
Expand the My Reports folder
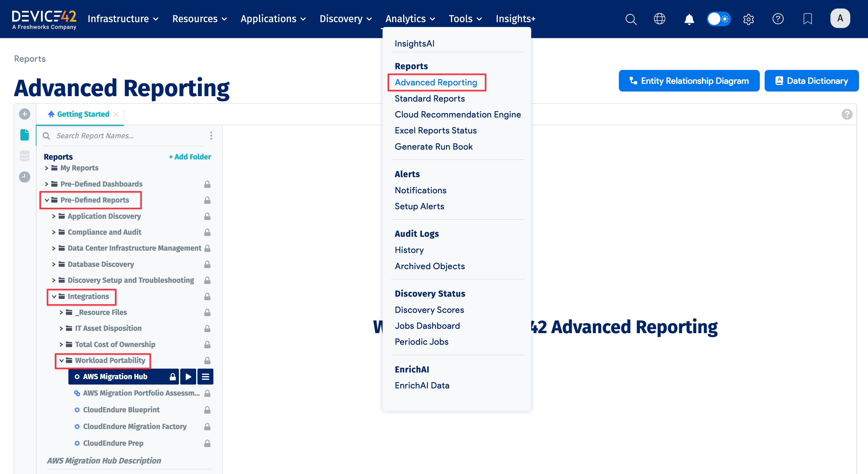pyautogui.click(x=47, y=168)
